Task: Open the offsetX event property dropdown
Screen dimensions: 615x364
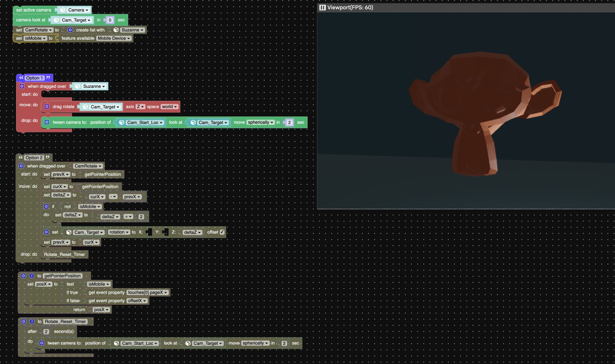Action: point(137,301)
